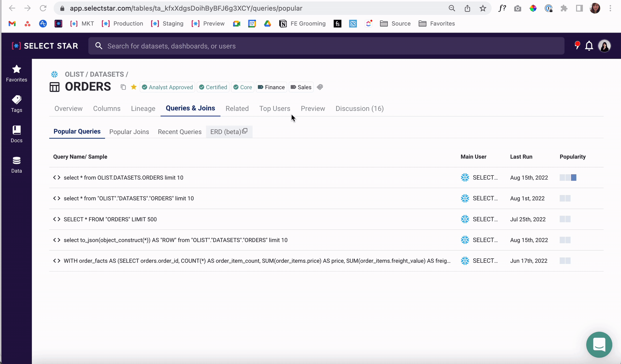
Task: Click the Tags sidebar icon
Action: [16, 103]
